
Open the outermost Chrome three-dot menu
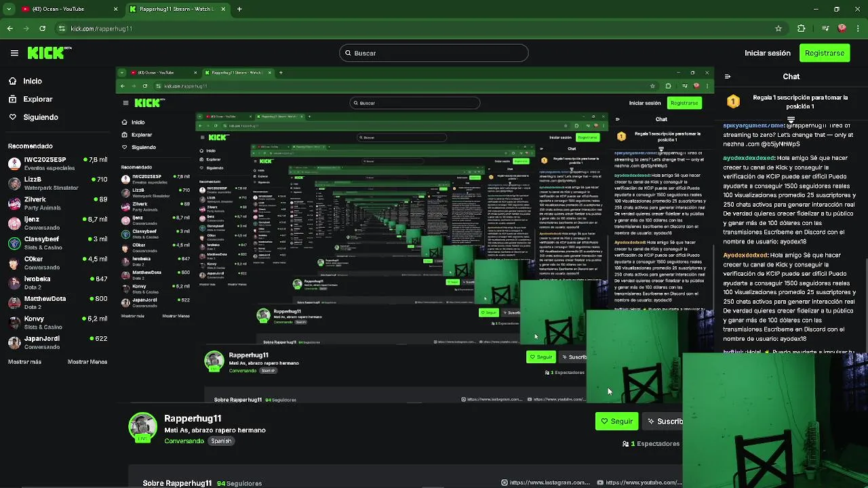click(858, 28)
